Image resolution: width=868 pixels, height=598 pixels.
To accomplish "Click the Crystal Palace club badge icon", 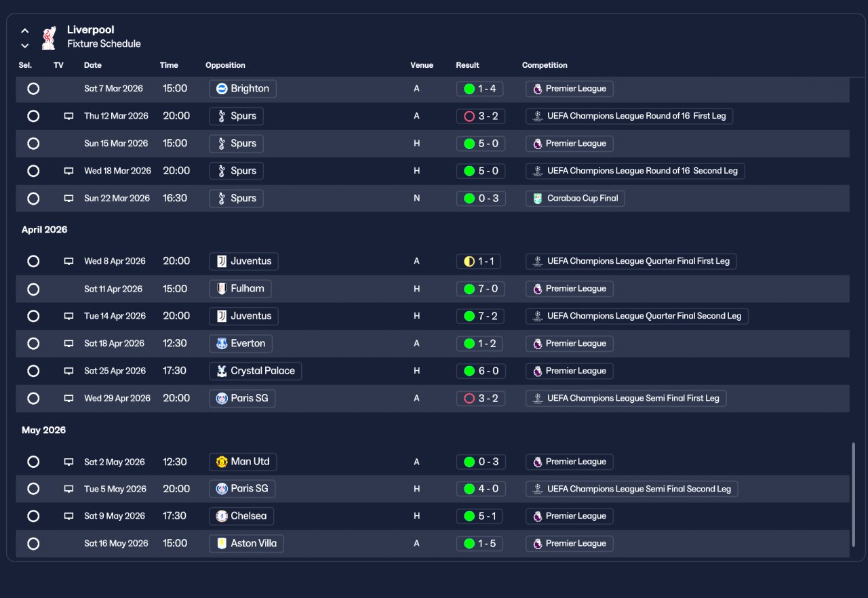I will tap(222, 371).
